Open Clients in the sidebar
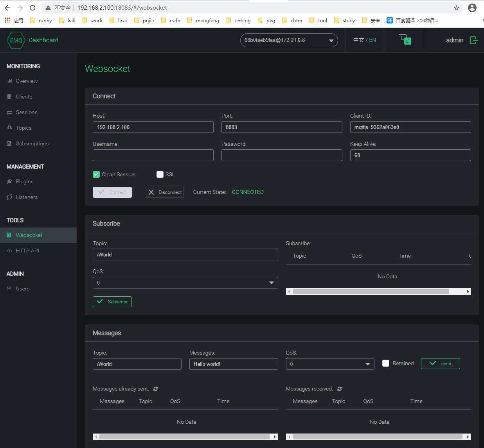The height and width of the screenshot is (448, 484). (24, 97)
